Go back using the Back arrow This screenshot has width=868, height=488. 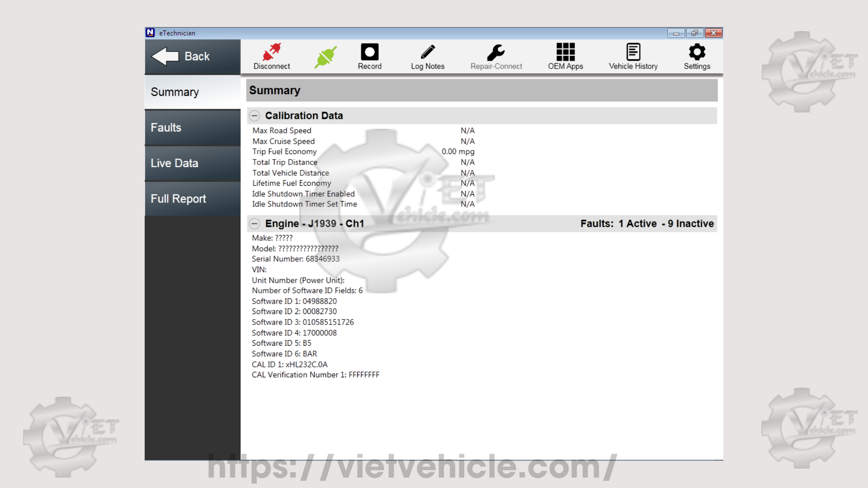click(181, 56)
